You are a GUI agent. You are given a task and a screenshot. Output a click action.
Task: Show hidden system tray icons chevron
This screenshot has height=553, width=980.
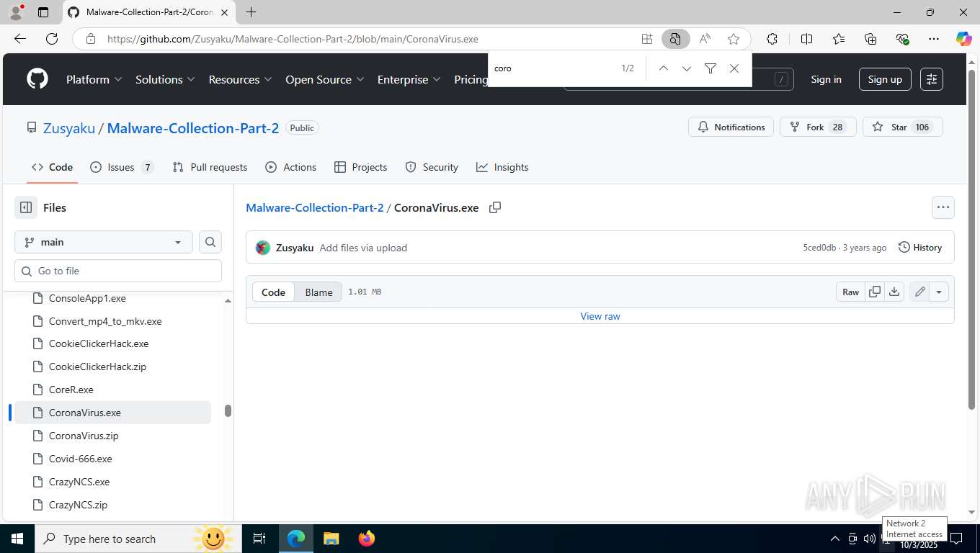coord(835,539)
